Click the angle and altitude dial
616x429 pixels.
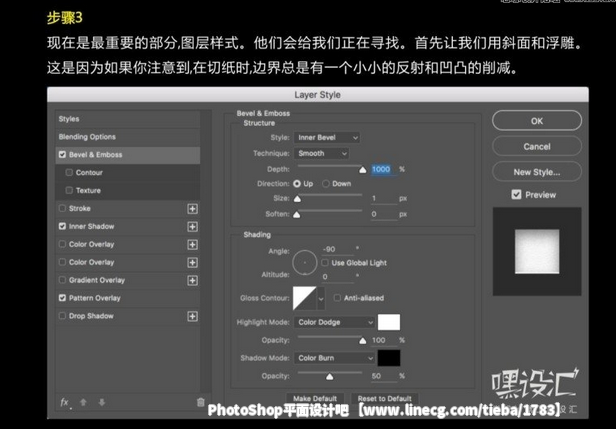pyautogui.click(x=304, y=263)
